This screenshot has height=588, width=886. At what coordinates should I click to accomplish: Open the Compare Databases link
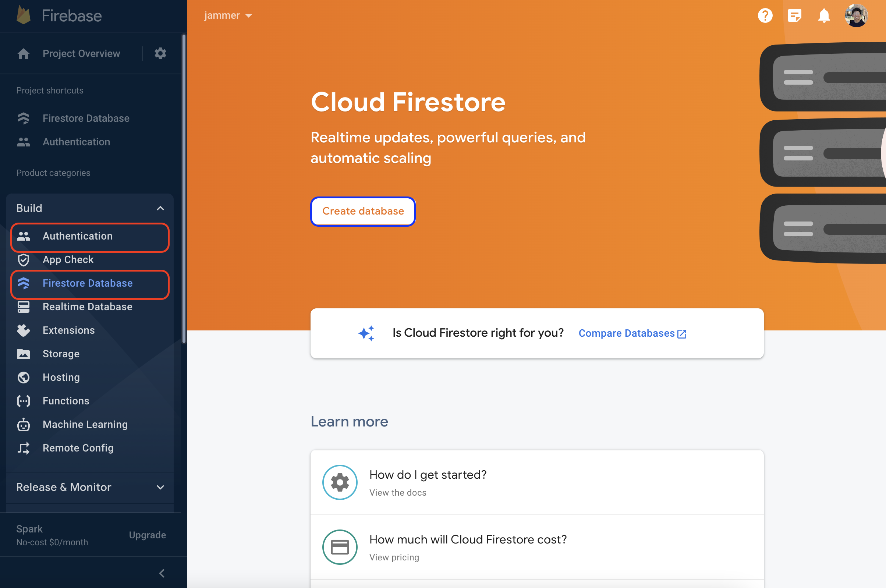pos(632,333)
